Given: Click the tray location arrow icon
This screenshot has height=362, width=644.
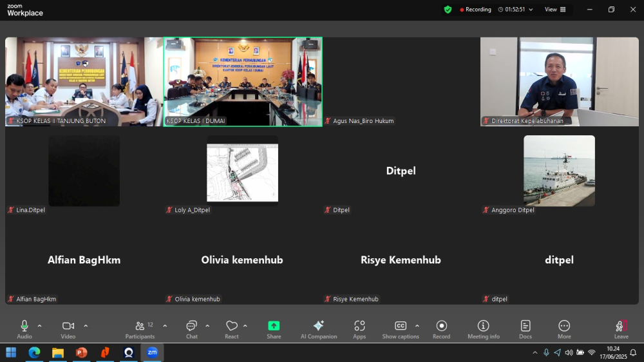Looking at the screenshot, I should click(x=557, y=352).
